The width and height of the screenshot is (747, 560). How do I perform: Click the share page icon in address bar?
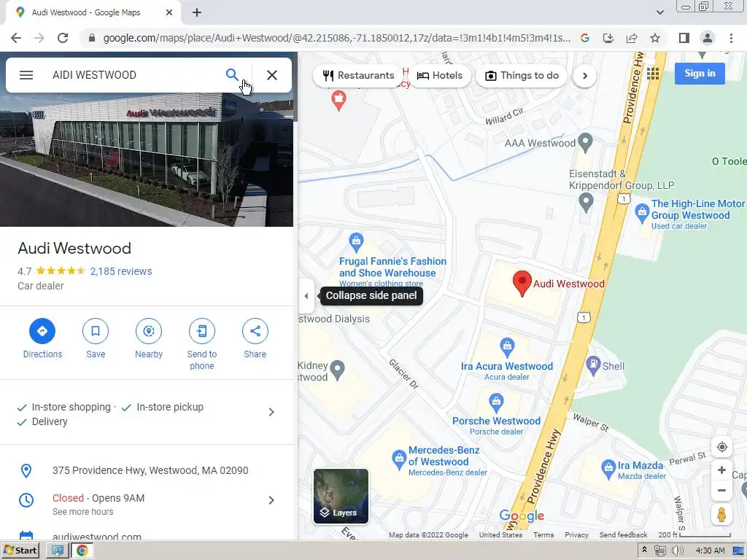(x=632, y=38)
